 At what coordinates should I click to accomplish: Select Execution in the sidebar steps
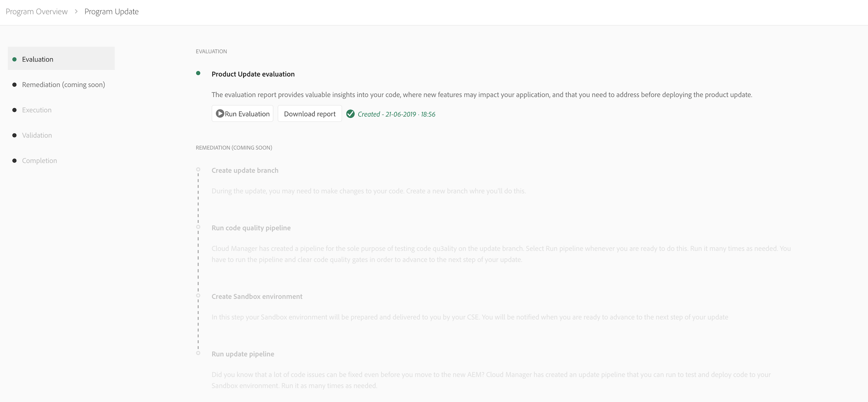pyautogui.click(x=36, y=110)
